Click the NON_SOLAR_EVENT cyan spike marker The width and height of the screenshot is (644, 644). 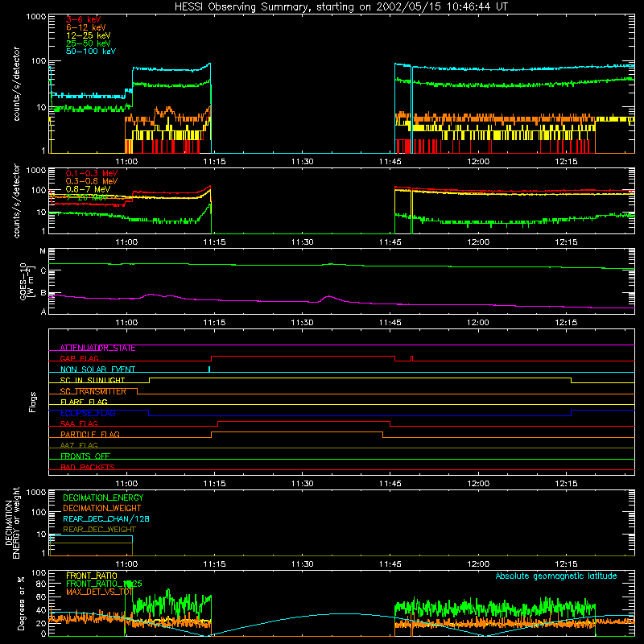click(x=209, y=369)
